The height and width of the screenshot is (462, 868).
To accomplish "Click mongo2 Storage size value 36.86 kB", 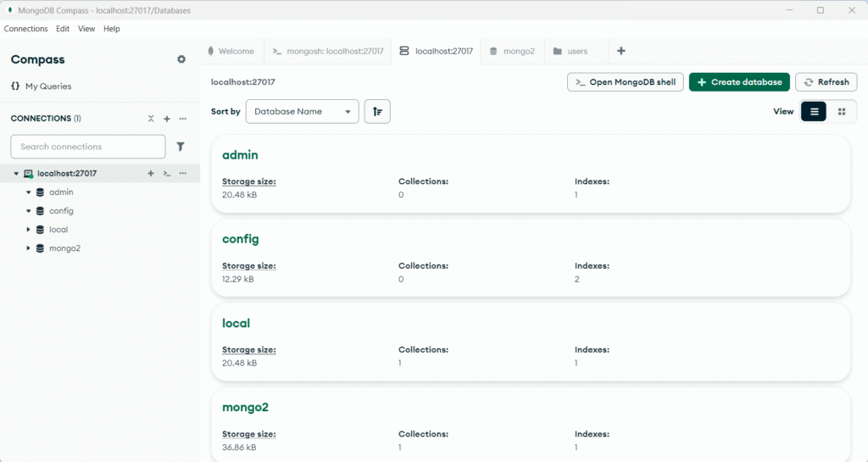I will pyautogui.click(x=239, y=447).
